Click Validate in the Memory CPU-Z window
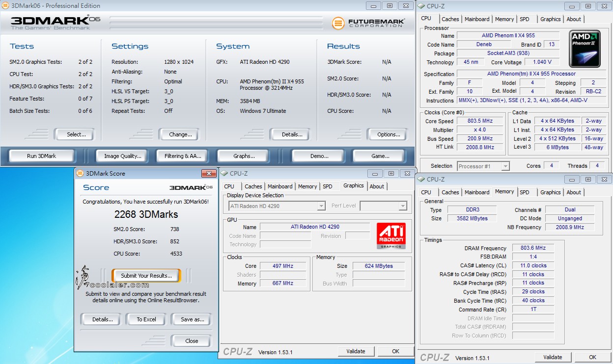The height and width of the screenshot is (364, 613). click(553, 357)
